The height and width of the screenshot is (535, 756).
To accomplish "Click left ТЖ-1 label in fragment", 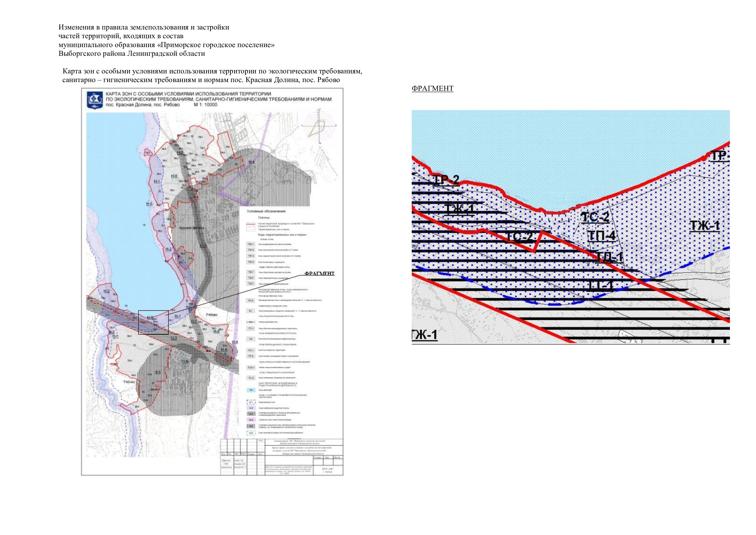I will (x=459, y=210).
